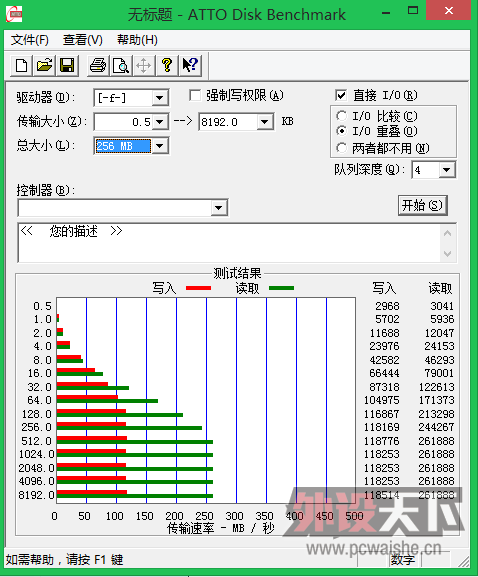The image size is (478, 577).
Task: Choose the 两者都不用 radio button
Action: tap(341, 148)
